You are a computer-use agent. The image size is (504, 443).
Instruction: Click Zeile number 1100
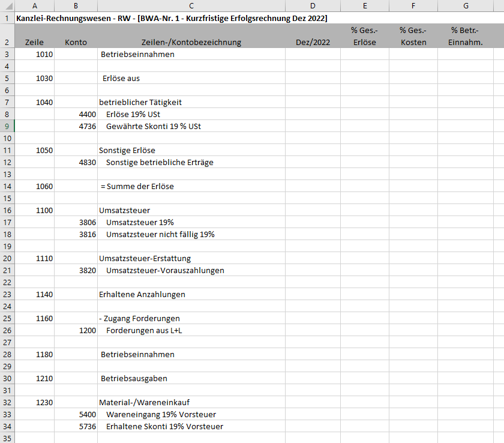[x=35, y=211]
